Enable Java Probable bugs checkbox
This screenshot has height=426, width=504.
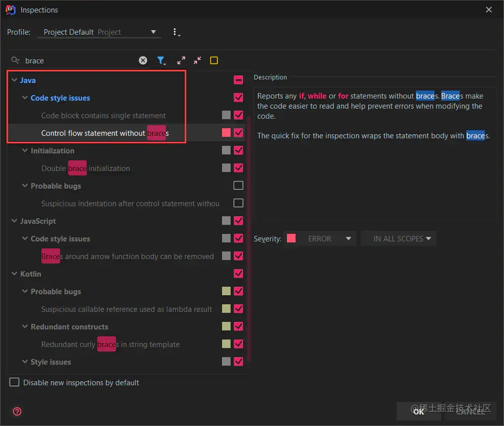(239, 186)
